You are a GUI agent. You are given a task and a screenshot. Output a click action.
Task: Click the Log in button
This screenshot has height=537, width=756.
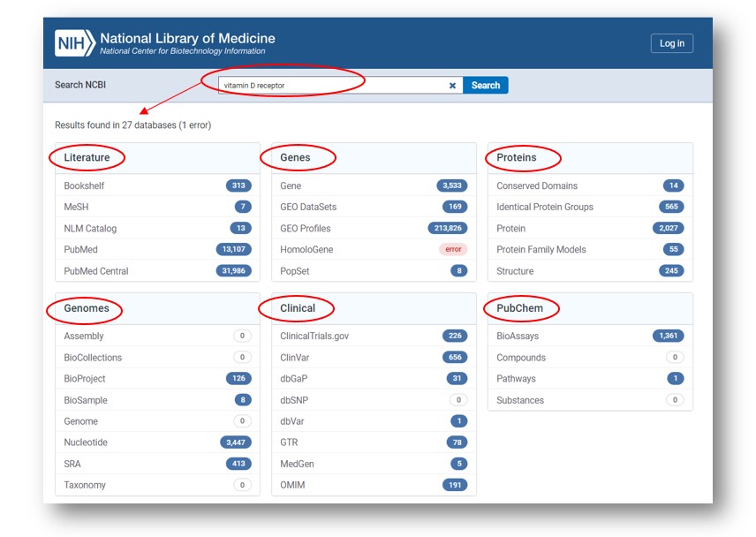pyautogui.click(x=671, y=43)
